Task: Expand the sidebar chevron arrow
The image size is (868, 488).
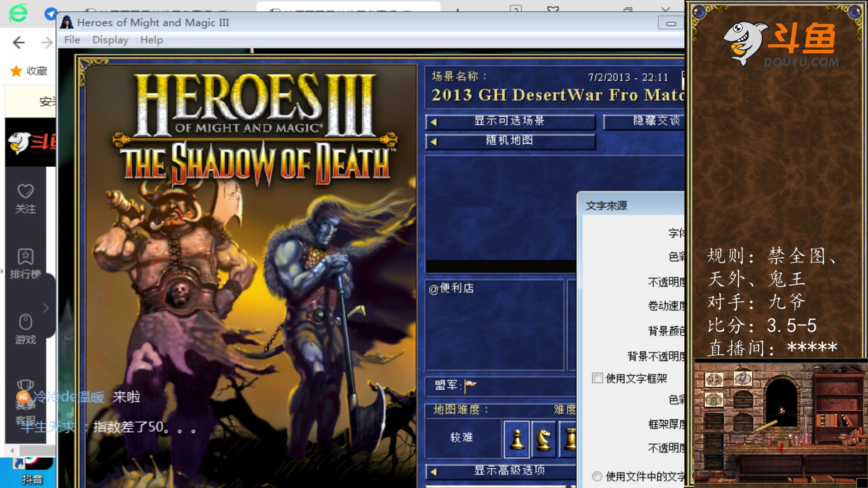Action: pos(46,308)
